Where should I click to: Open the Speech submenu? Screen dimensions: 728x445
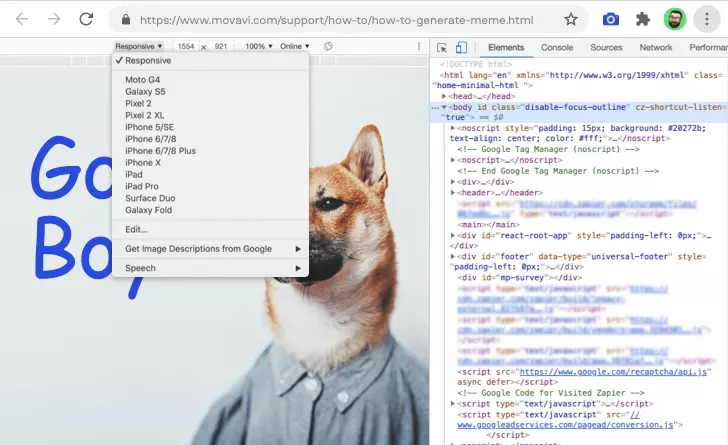click(x=210, y=268)
